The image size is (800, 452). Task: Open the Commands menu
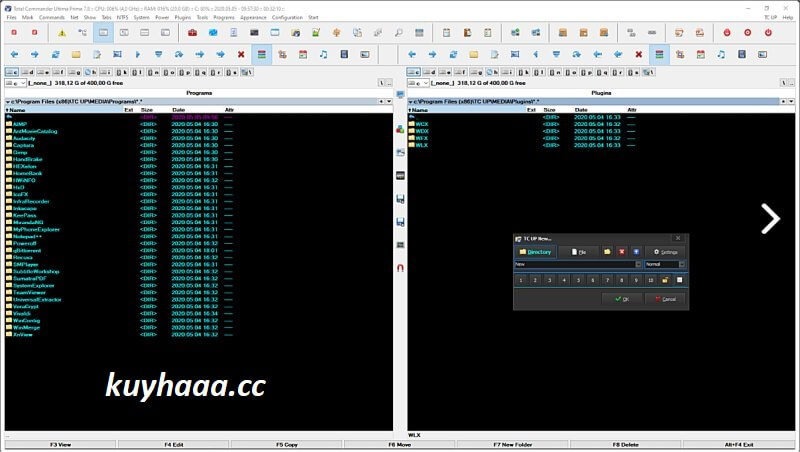tap(52, 17)
